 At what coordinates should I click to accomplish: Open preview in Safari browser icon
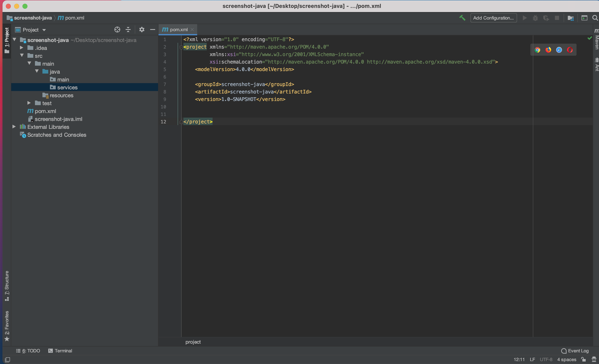pyautogui.click(x=559, y=50)
